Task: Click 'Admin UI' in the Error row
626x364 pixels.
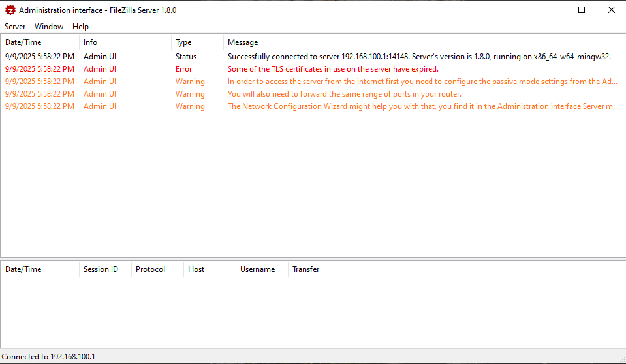Action: pyautogui.click(x=100, y=69)
